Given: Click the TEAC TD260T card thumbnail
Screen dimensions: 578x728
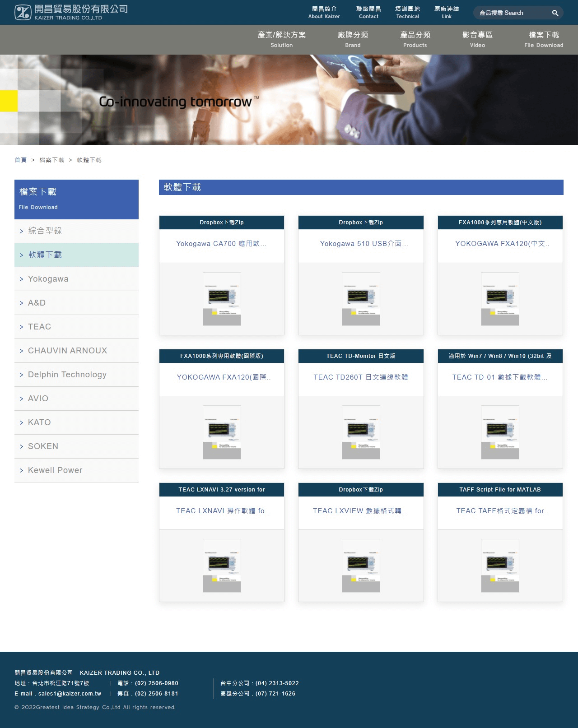Looking at the screenshot, I should [x=361, y=432].
